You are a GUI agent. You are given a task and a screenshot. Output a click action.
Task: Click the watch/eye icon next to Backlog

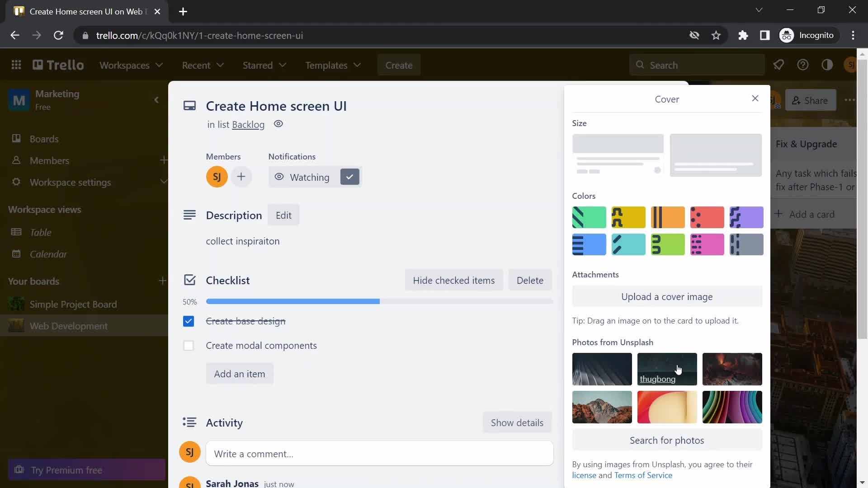[278, 124]
